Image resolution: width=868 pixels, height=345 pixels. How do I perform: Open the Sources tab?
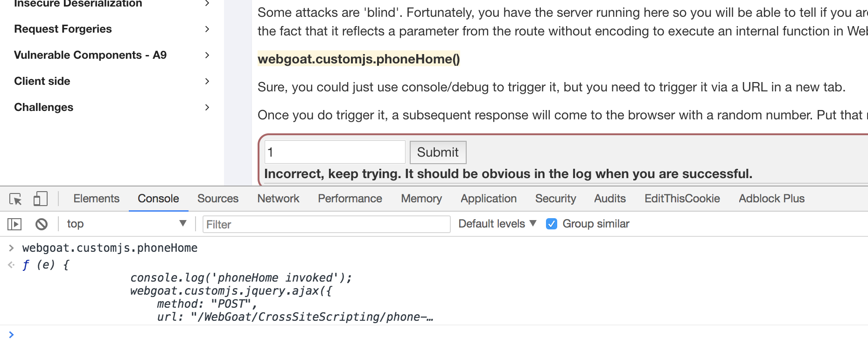tap(218, 199)
